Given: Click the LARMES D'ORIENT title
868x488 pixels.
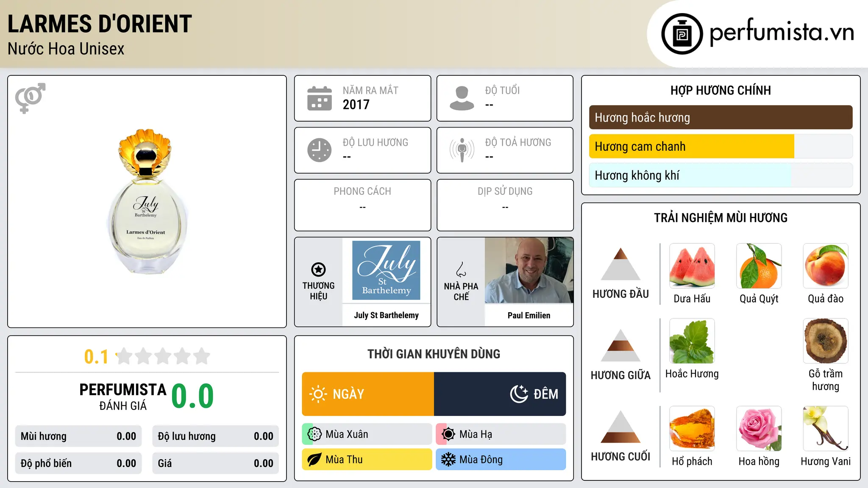Looking at the screenshot, I should coord(100,24).
